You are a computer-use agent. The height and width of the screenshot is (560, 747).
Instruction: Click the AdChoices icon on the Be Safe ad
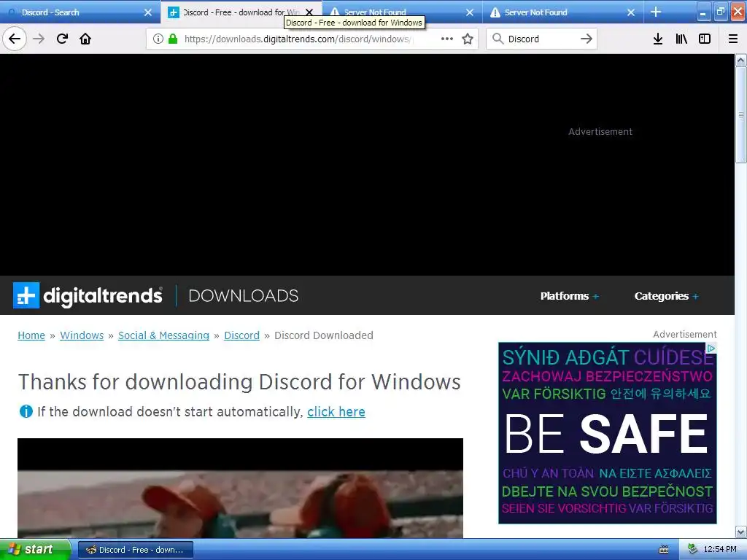point(711,349)
